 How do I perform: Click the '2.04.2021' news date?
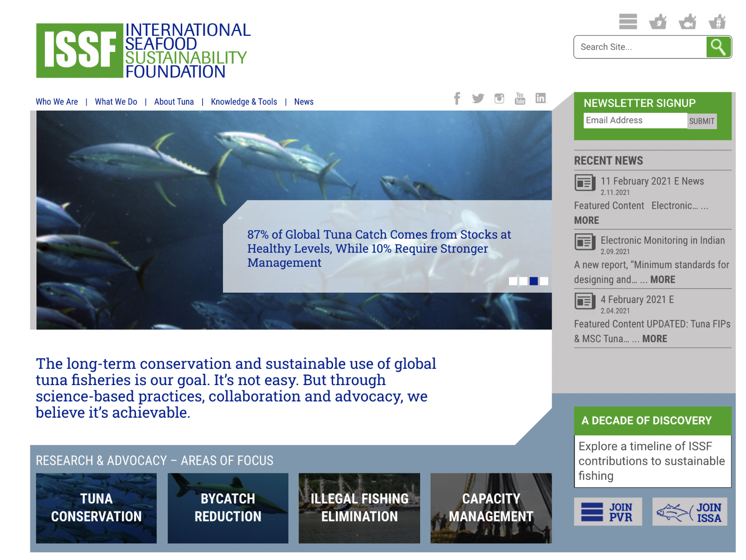point(615,311)
